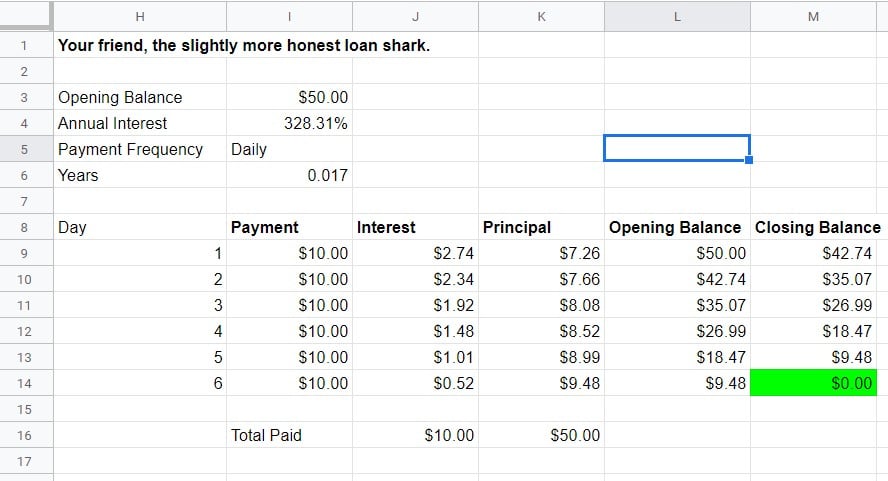
Task: Select the $7.26 principal cell
Action: (541, 254)
